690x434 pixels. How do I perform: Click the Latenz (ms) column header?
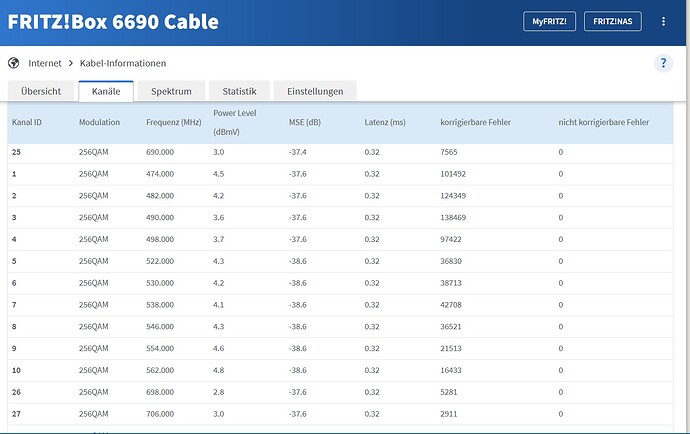tap(385, 122)
